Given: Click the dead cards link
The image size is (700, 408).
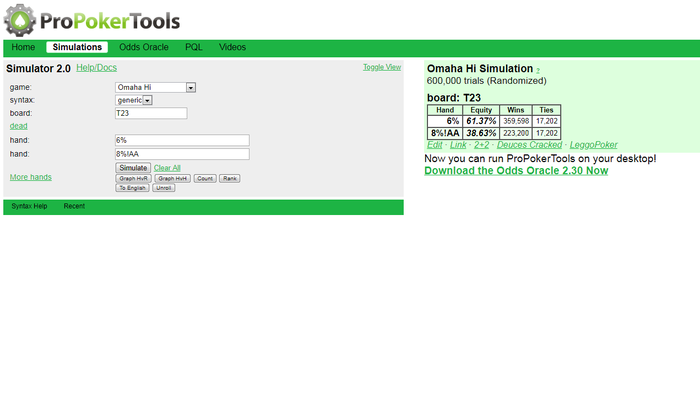Looking at the screenshot, I should coord(18,126).
